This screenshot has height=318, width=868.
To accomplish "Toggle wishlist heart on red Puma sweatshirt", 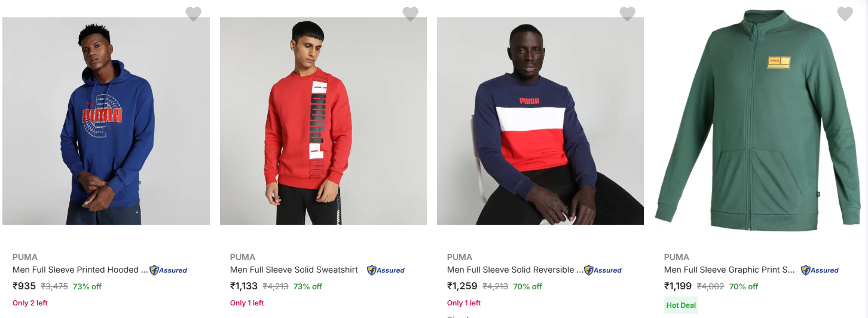I will pyautogui.click(x=410, y=14).
